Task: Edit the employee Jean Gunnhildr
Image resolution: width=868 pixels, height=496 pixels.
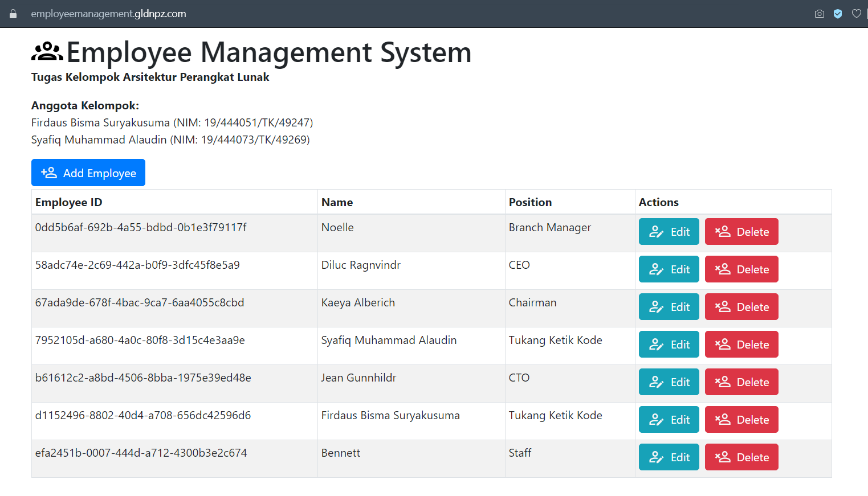Action: click(x=669, y=382)
